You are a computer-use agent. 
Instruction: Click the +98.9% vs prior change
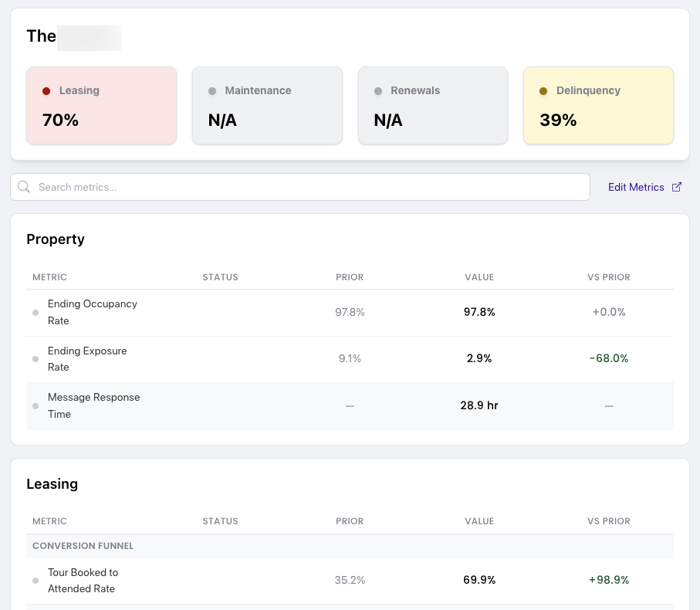(609, 580)
